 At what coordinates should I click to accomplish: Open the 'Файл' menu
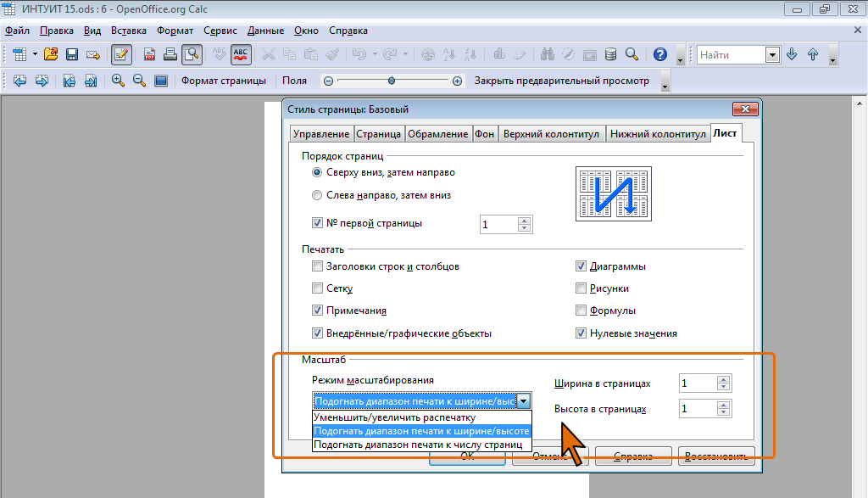pyautogui.click(x=17, y=31)
